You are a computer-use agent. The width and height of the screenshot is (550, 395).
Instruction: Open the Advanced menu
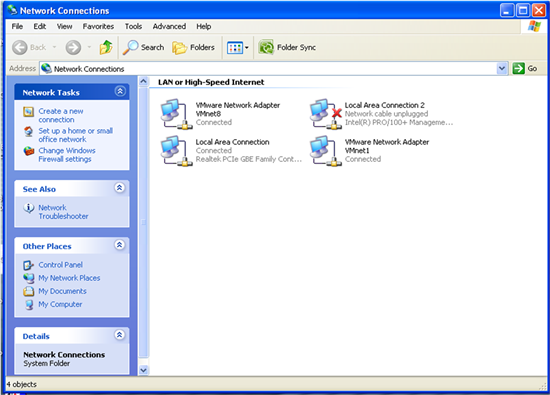click(x=169, y=26)
